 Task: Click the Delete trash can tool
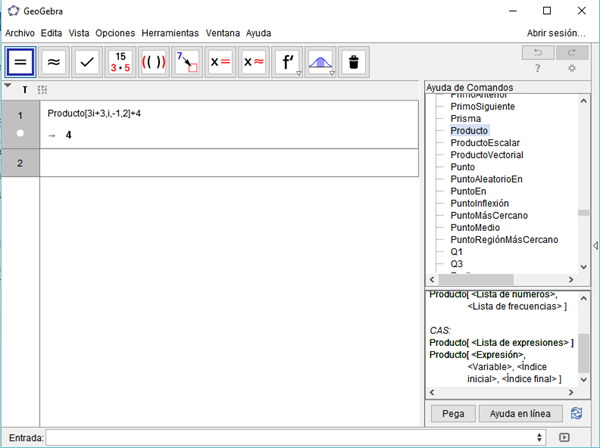click(x=353, y=62)
